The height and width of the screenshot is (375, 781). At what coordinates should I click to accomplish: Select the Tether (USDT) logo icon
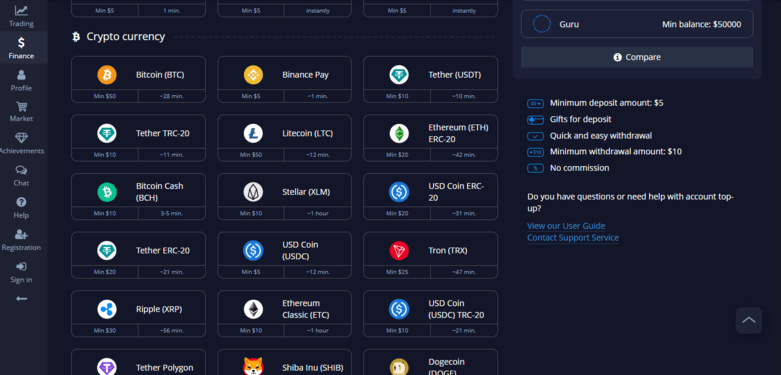click(x=399, y=75)
